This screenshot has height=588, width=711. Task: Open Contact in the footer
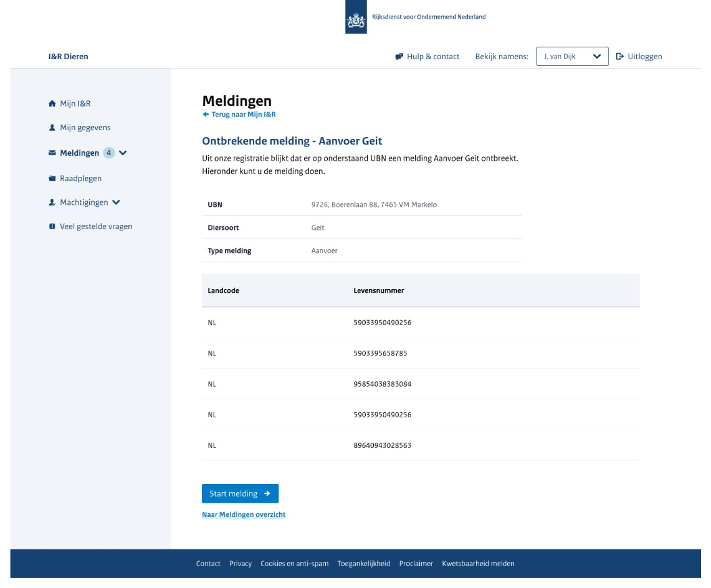(208, 563)
